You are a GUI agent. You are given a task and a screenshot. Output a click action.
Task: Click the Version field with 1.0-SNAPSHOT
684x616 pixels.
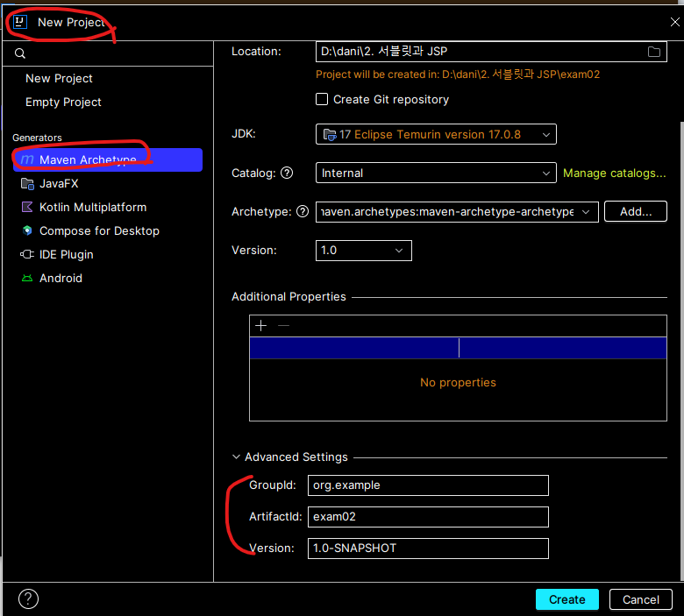coord(428,549)
